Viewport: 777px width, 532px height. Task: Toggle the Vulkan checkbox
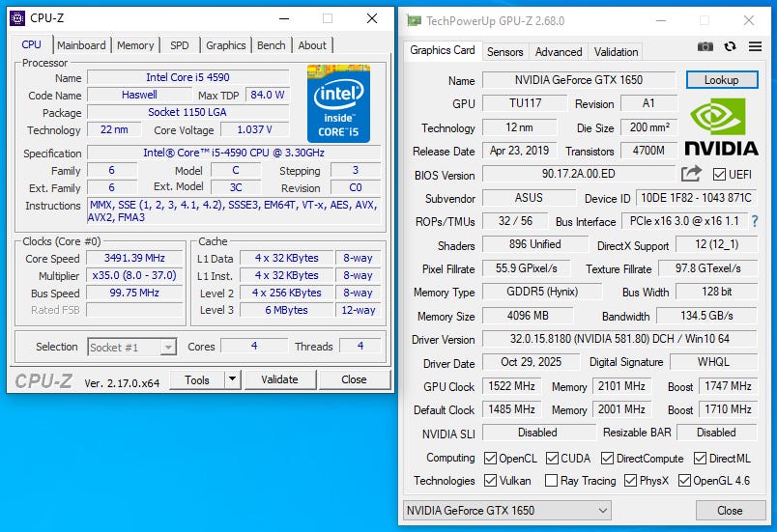coord(490,481)
